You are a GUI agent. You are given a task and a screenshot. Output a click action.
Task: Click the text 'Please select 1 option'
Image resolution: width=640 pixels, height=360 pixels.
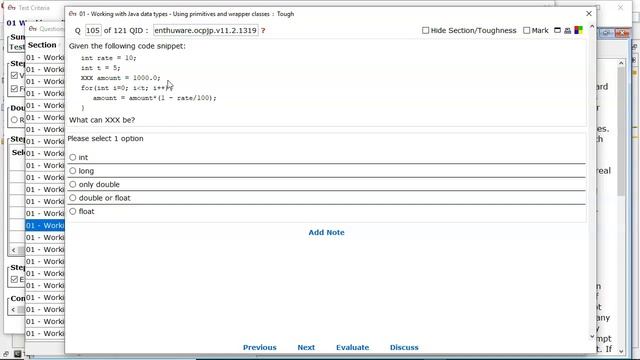(105, 138)
